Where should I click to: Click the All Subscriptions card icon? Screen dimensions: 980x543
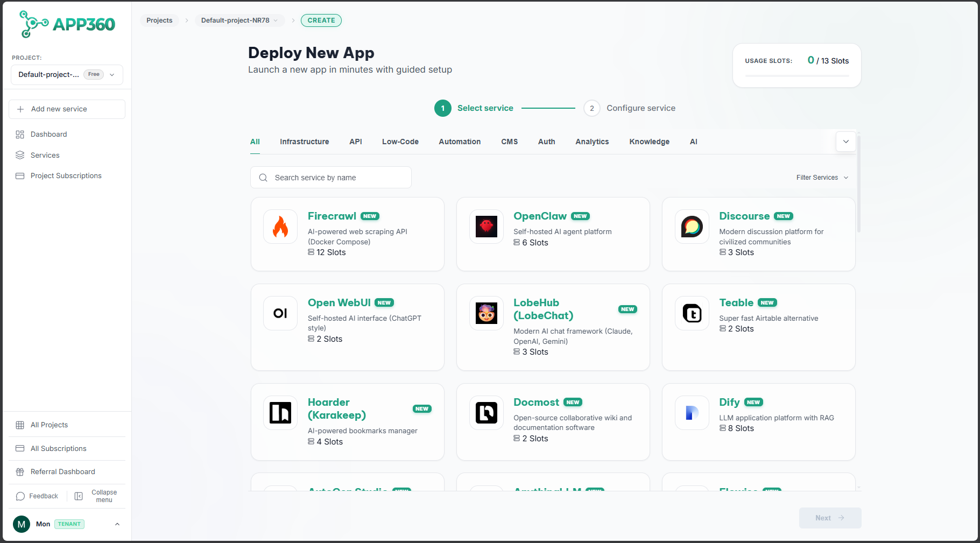[20, 448]
